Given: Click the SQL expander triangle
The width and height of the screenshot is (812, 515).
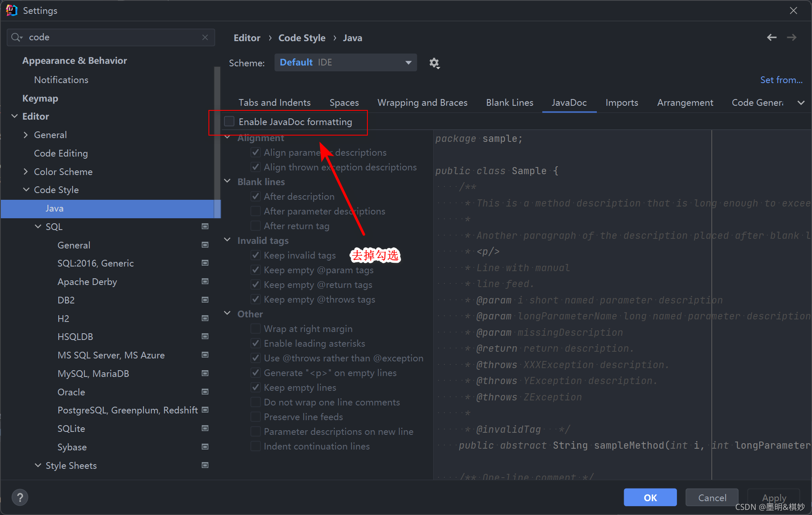Looking at the screenshot, I should (x=38, y=227).
